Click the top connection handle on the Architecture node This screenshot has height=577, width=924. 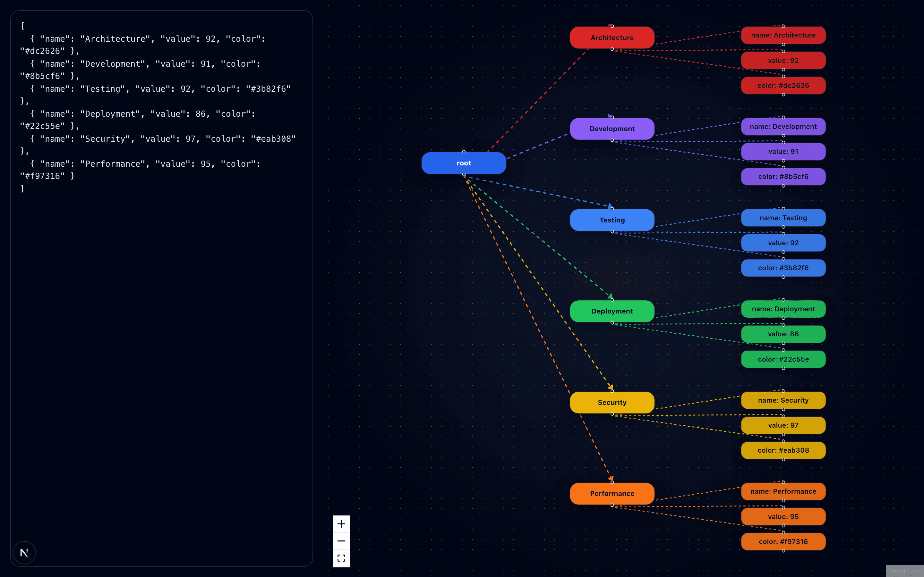[x=612, y=26]
